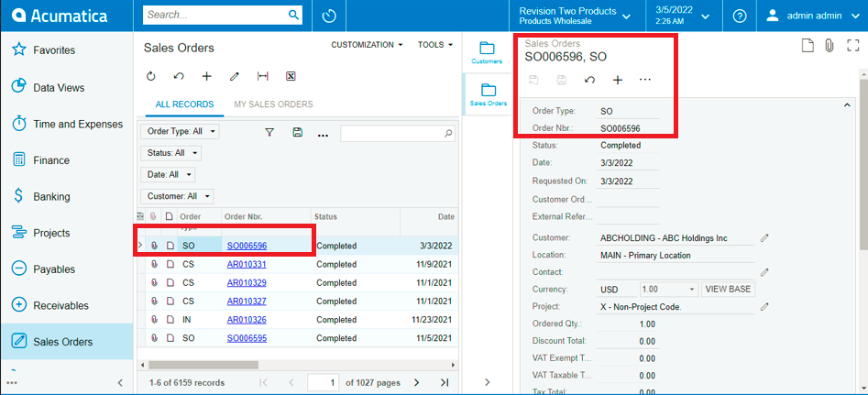This screenshot has height=395, width=868.
Task: Open the notes icon in detail panel
Action: 808,45
